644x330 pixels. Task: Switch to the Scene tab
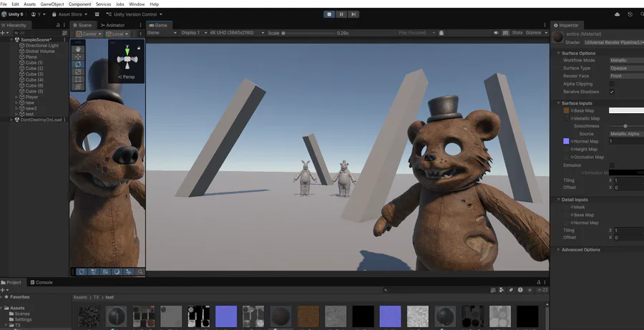pos(82,25)
